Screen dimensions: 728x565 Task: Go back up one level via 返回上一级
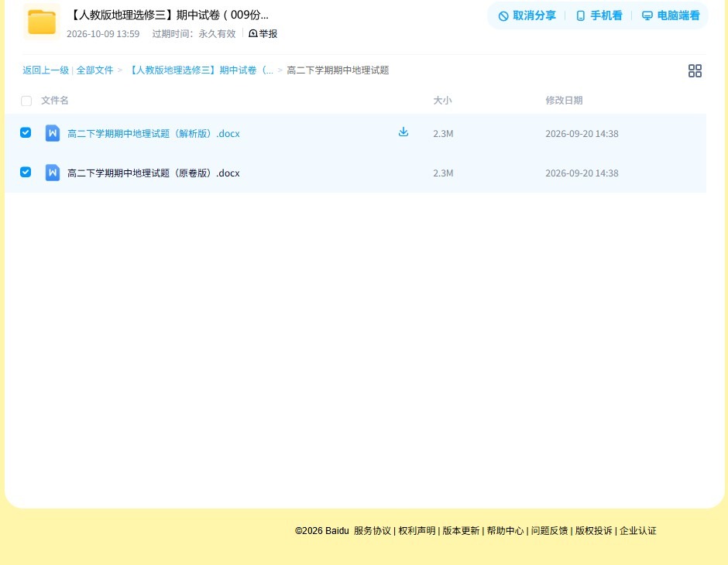coord(46,70)
